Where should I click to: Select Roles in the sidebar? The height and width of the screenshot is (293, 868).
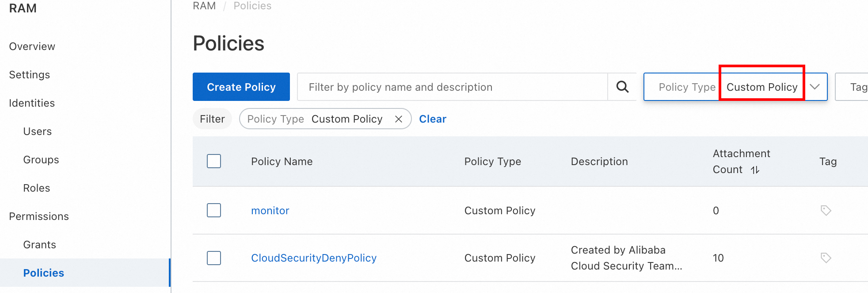tap(37, 188)
